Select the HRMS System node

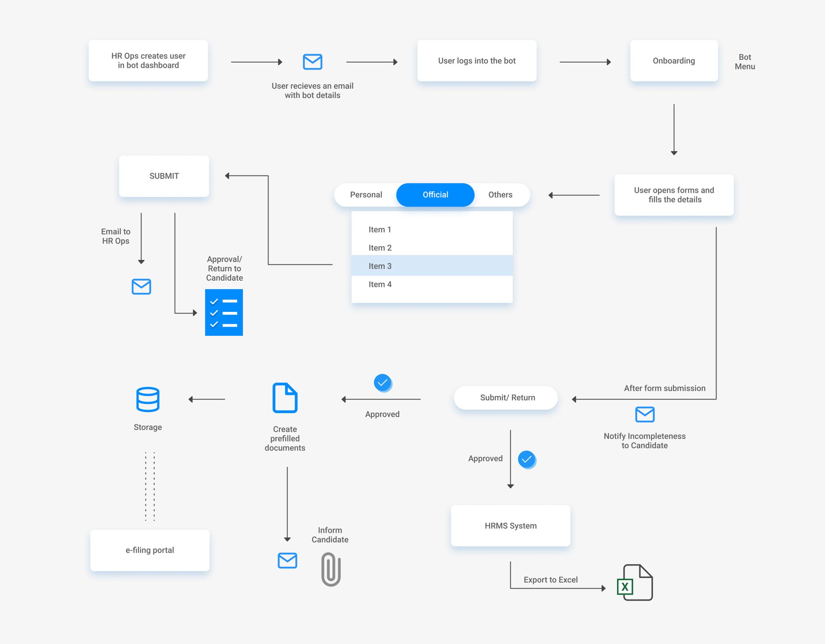(510, 526)
